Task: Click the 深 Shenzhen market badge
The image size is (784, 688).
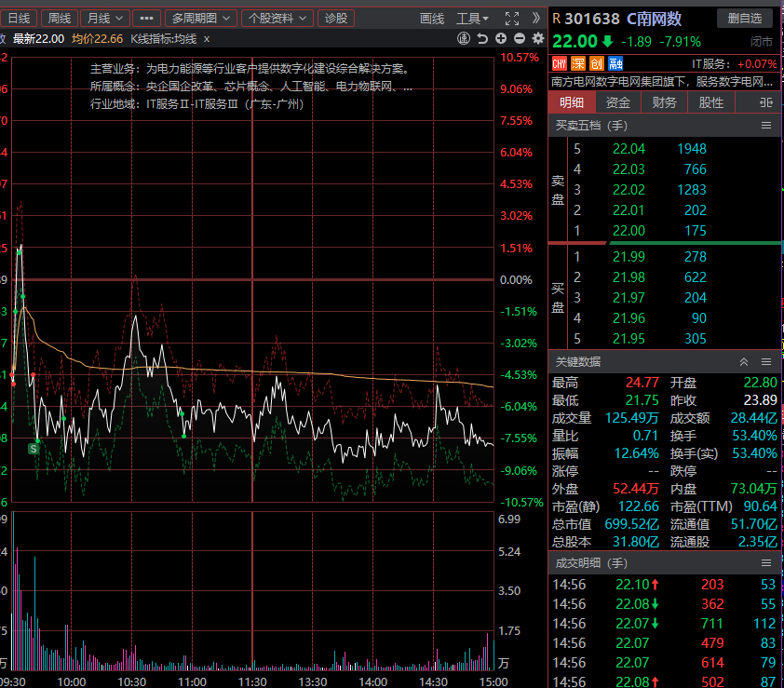Action: point(578,63)
